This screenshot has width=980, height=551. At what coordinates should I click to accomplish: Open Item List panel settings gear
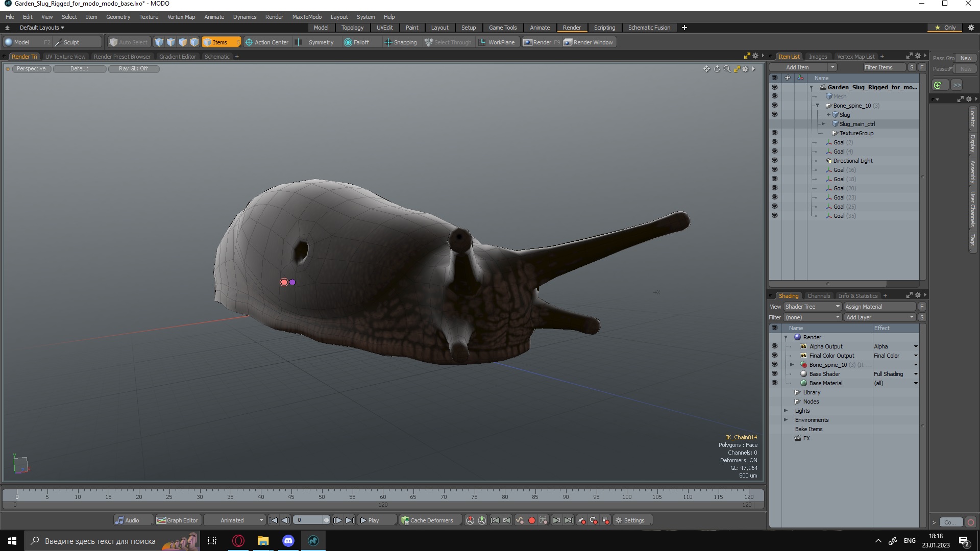[x=918, y=56]
